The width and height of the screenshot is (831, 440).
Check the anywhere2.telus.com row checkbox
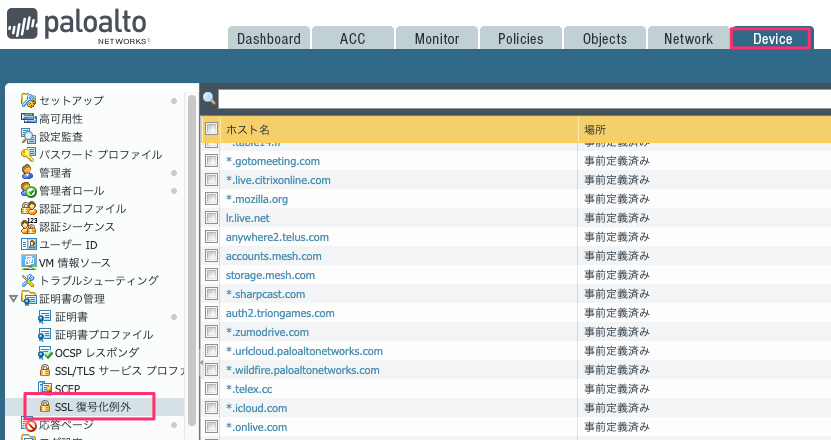(x=211, y=237)
